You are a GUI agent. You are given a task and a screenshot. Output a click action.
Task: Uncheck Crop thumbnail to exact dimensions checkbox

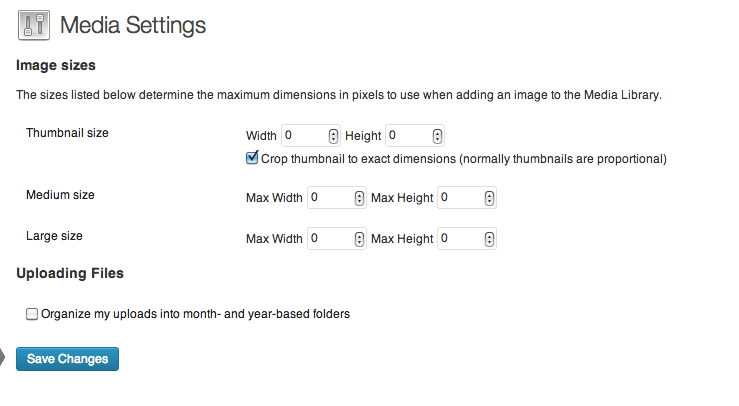click(252, 158)
